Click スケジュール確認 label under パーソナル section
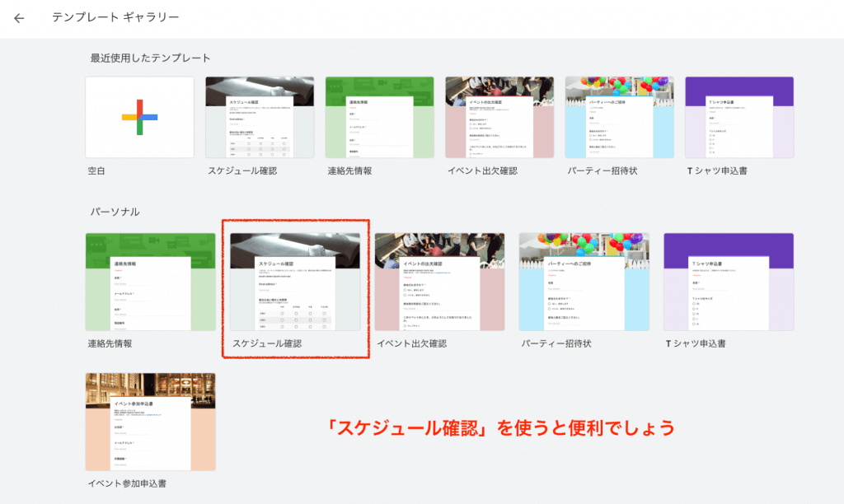This screenshot has width=844, height=504. (x=266, y=343)
